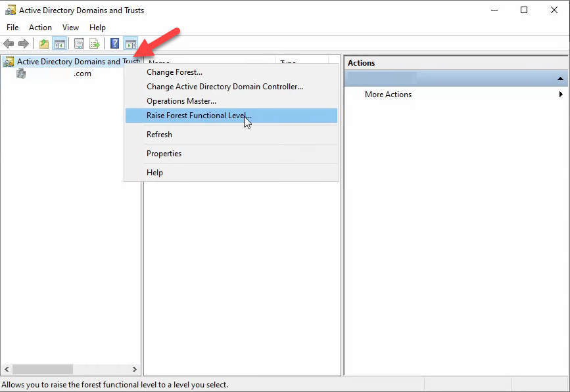570x392 pixels.
Task: Choose Change Active Directory Domain Controller...
Action: coord(231,87)
